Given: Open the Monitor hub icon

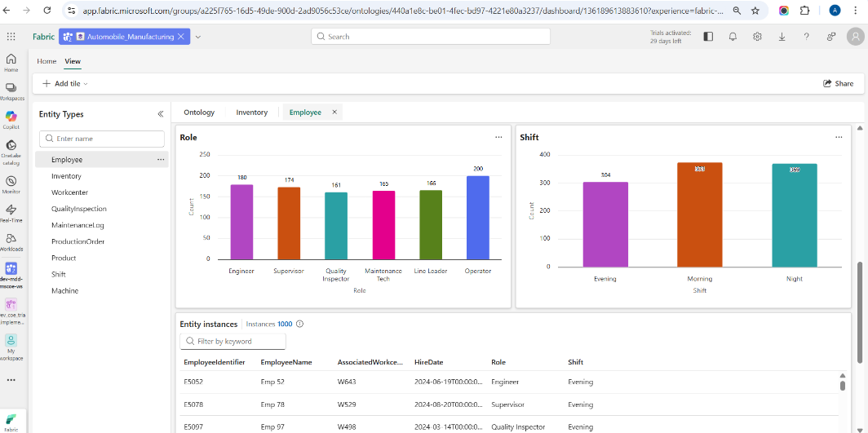Looking at the screenshot, I should [11, 183].
